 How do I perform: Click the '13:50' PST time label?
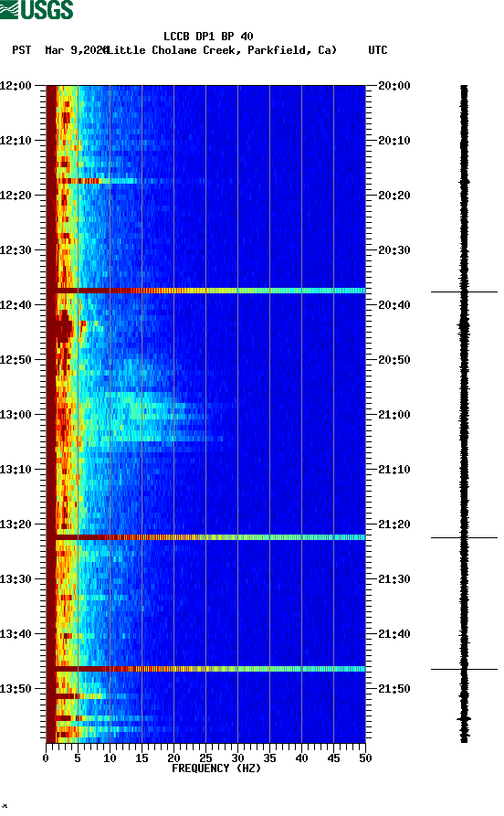coord(16,689)
